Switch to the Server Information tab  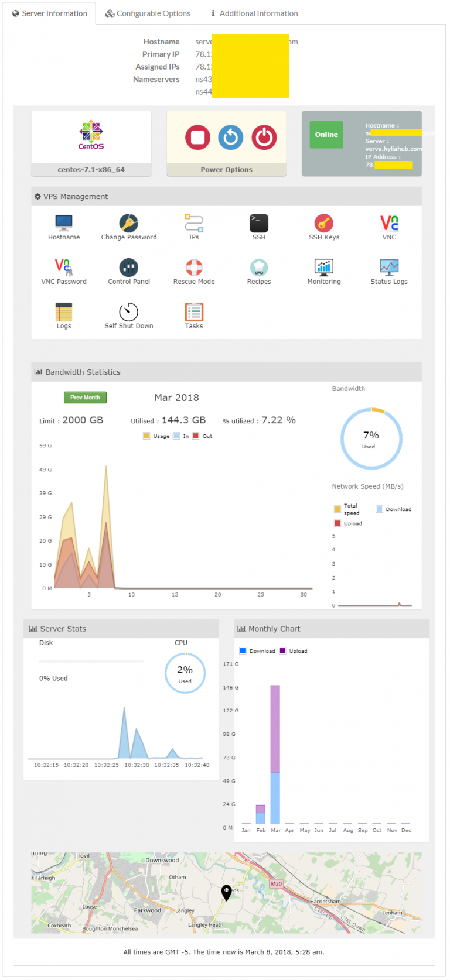[x=50, y=13]
